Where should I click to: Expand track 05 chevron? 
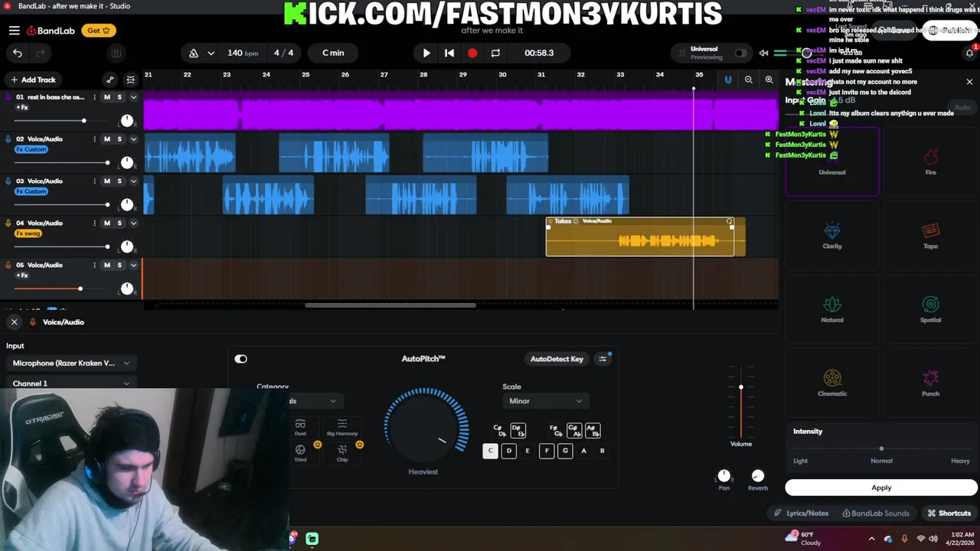[x=133, y=265]
